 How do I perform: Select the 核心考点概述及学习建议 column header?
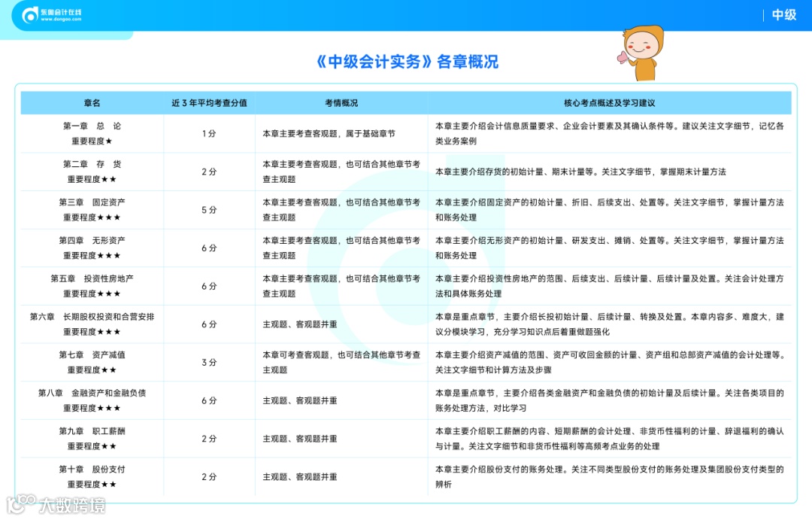pos(610,103)
